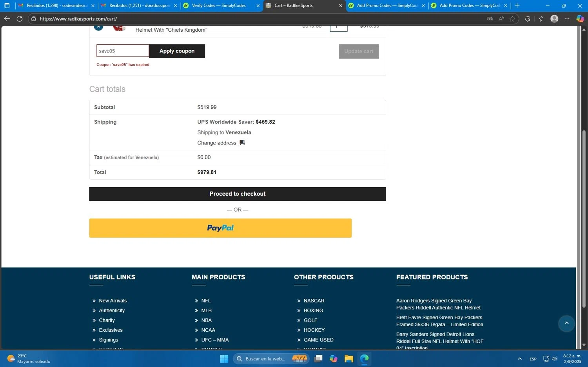Viewport: 588px width, 367px height.
Task: Open Aaron Rodgers Signed Helmet featured product
Action: tap(438, 304)
